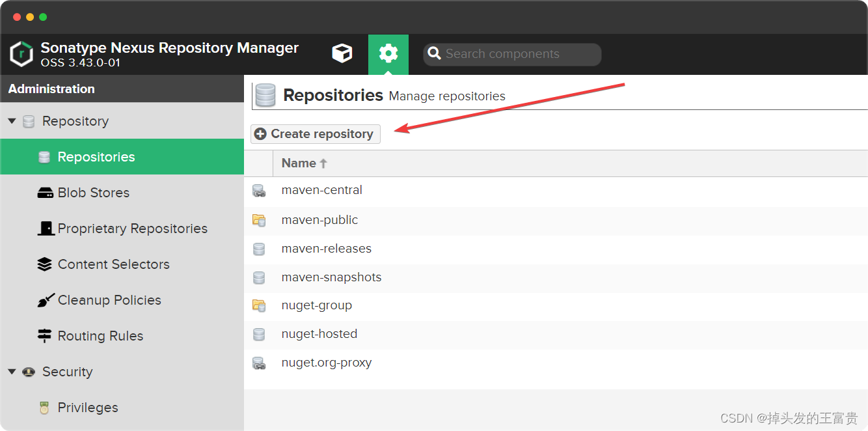Click the Nexus hexagon logo
868x431 pixels.
(x=21, y=54)
